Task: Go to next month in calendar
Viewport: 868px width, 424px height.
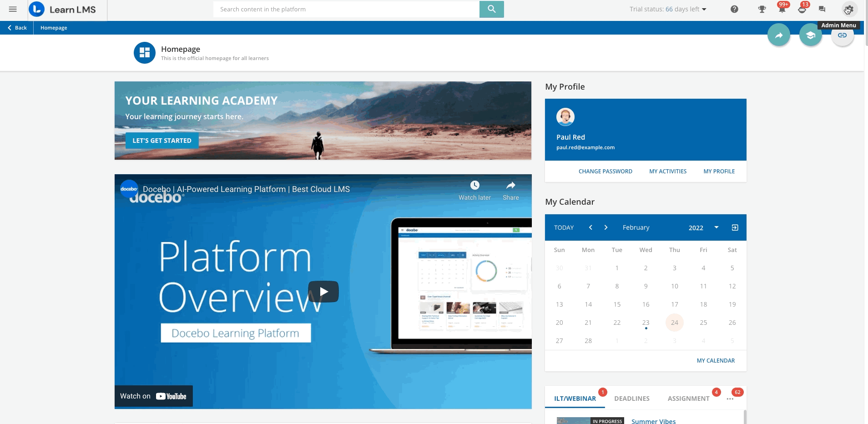Action: click(606, 227)
